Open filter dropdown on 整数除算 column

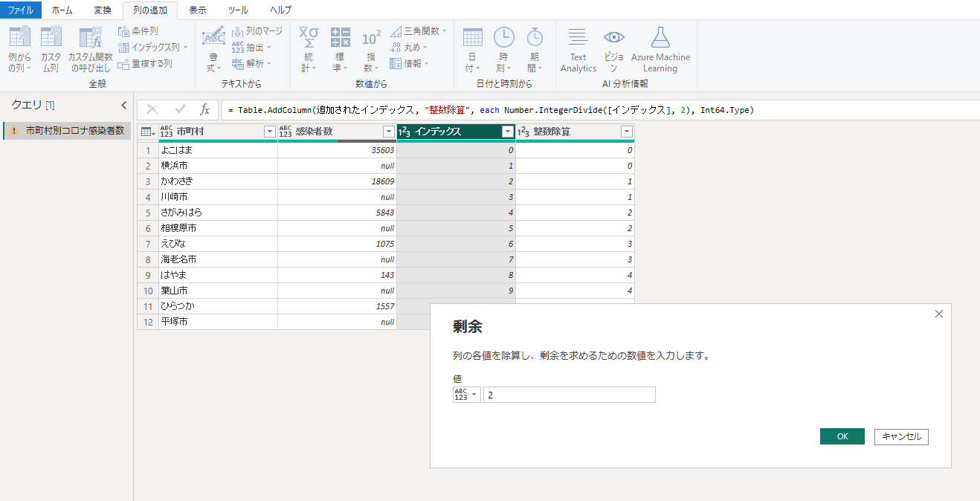[626, 132]
